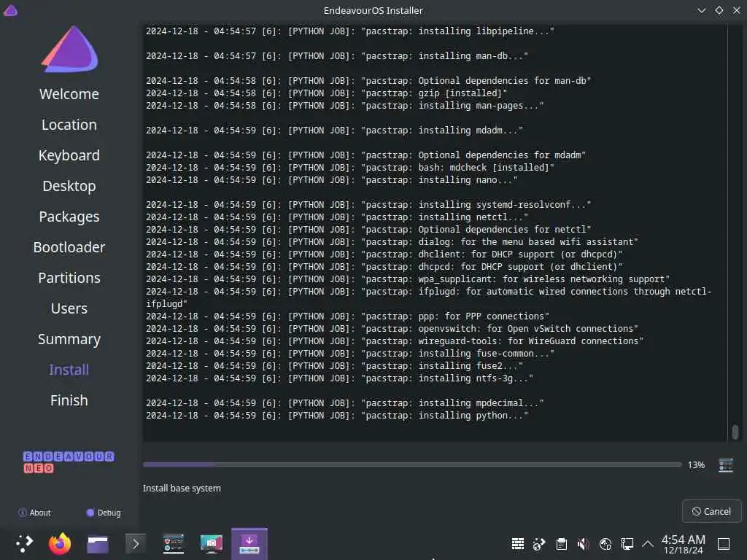The width and height of the screenshot is (747, 560).
Task: Cancel the installation
Action: coord(711,511)
